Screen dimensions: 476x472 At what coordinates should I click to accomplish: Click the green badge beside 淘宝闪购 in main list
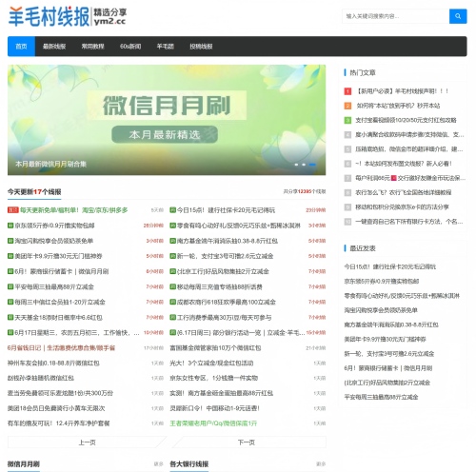pyautogui.click(x=10, y=241)
